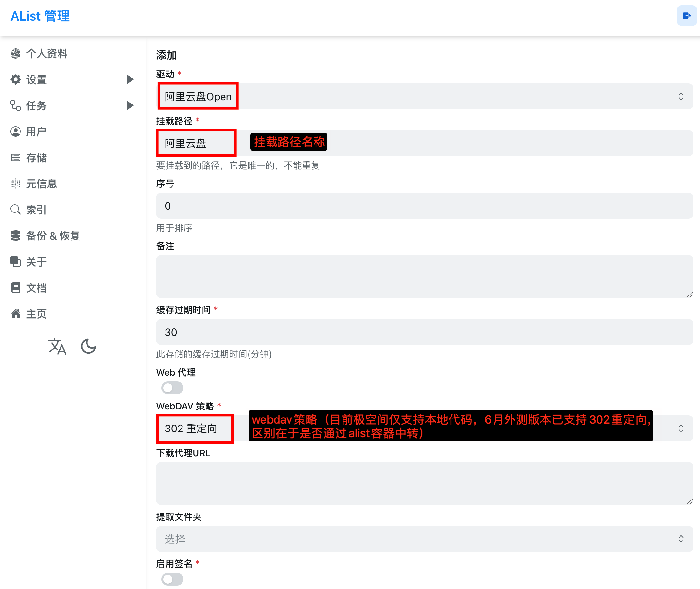This screenshot has height=589, width=700.
Task: Click the dotted grid icon beside 元信息
Action: point(15,184)
